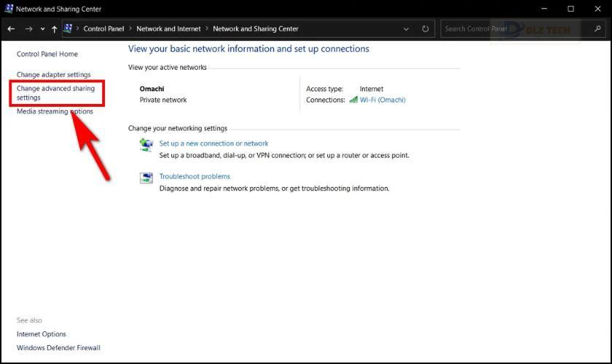Open the Wi-Fi (Omachi) connection link
The width and height of the screenshot is (612, 364).
coord(382,100)
